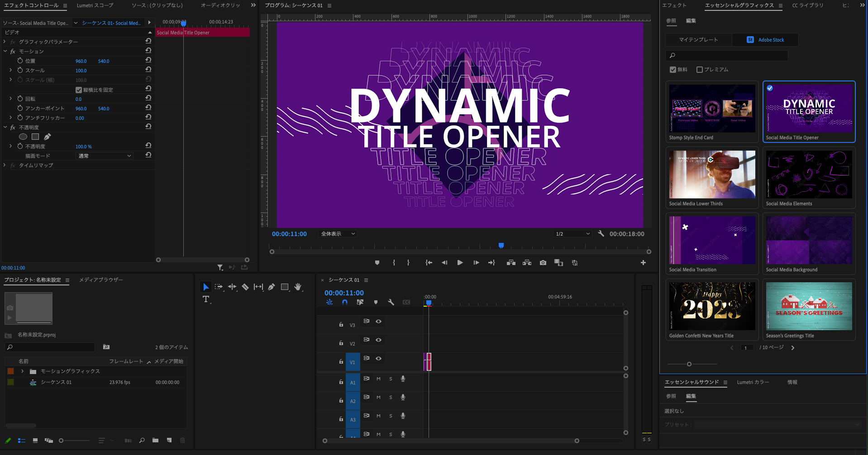The image size is (868, 455).
Task: Open the メディアブラウザー tab
Action: (101, 280)
